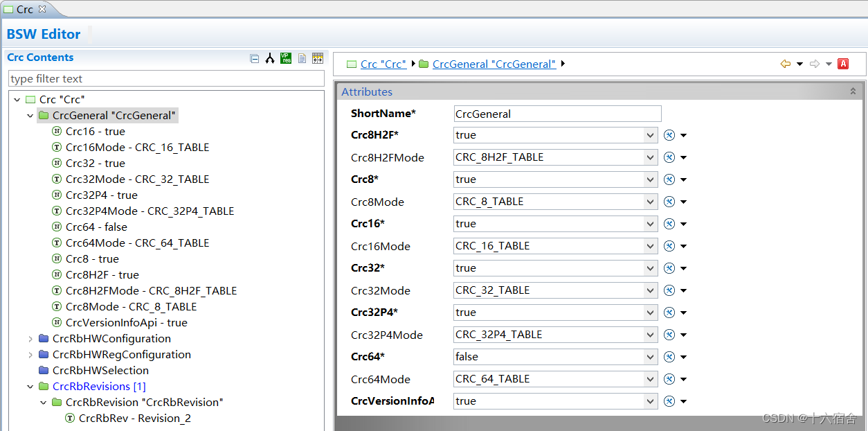Viewport: 868px width, 431px height.
Task: Click the blue circle icon beside Crc8Mode
Action: pos(669,202)
